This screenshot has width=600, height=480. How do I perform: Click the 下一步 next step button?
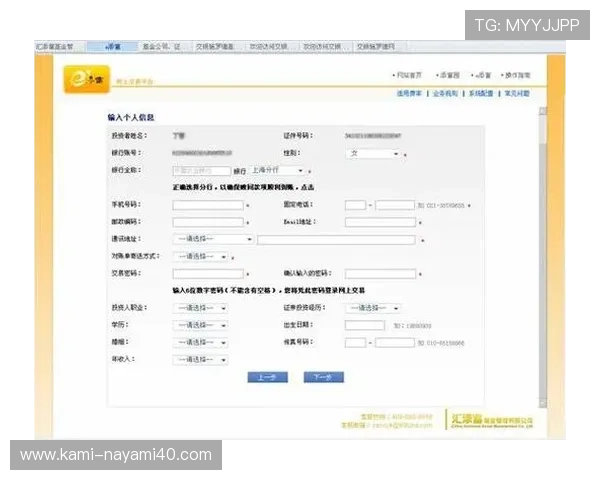pyautogui.click(x=324, y=377)
